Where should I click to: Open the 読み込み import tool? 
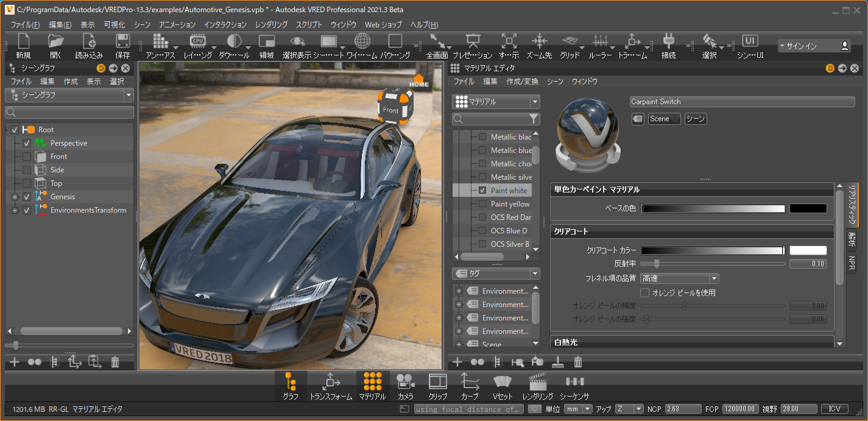89,46
